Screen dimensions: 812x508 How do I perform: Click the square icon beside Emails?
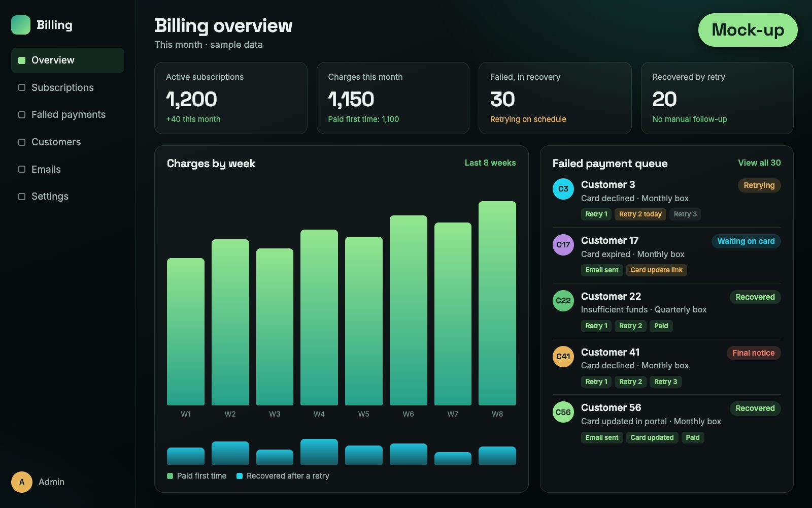pos(22,169)
